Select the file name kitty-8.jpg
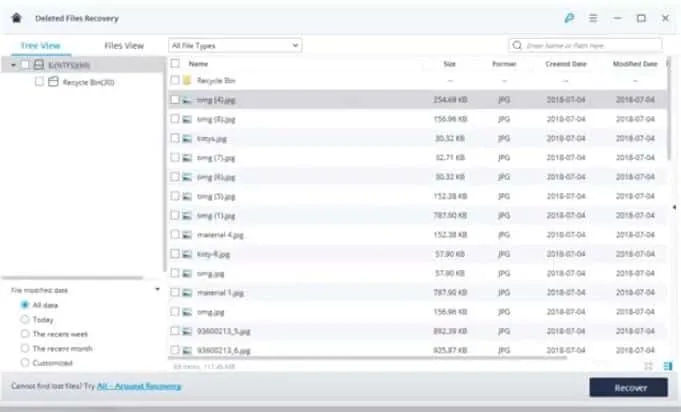The width and height of the screenshot is (681, 412). [x=213, y=254]
